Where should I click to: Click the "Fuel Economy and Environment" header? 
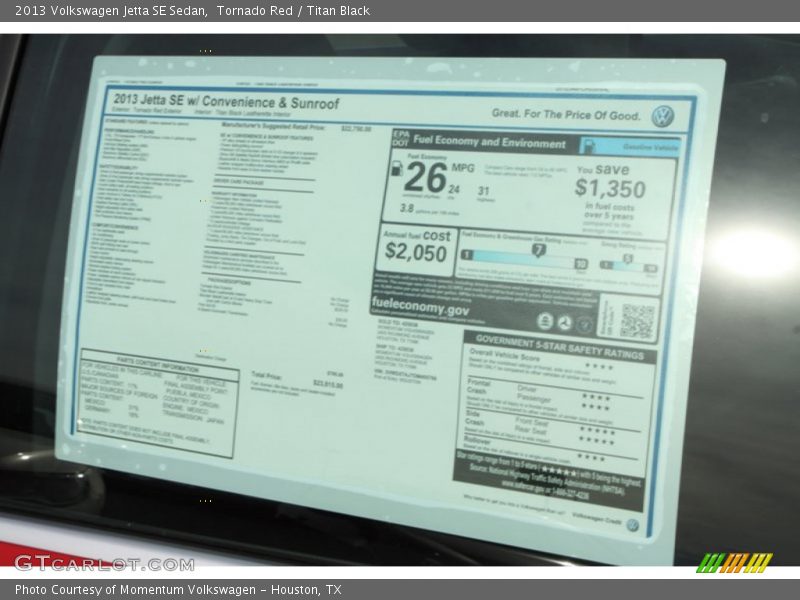(x=489, y=141)
